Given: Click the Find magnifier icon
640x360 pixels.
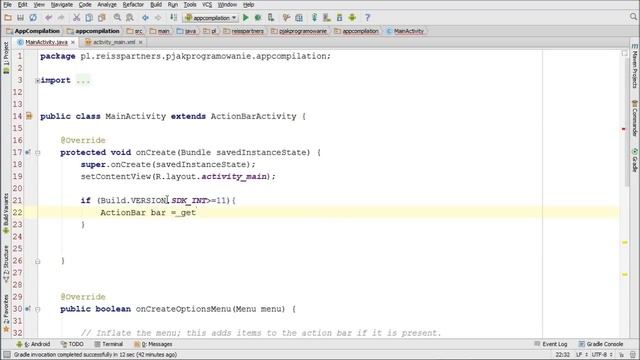Looking at the screenshot, I should [117, 18].
